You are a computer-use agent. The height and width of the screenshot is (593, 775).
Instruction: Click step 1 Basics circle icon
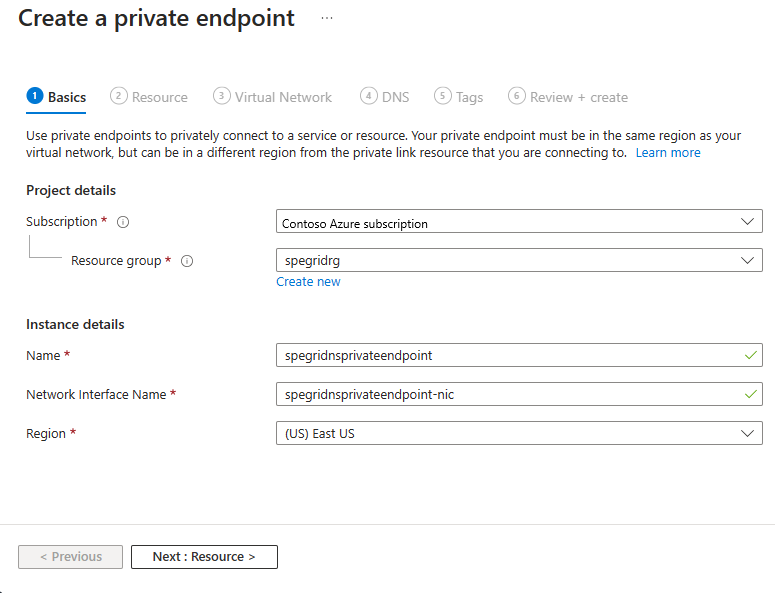pyautogui.click(x=35, y=96)
